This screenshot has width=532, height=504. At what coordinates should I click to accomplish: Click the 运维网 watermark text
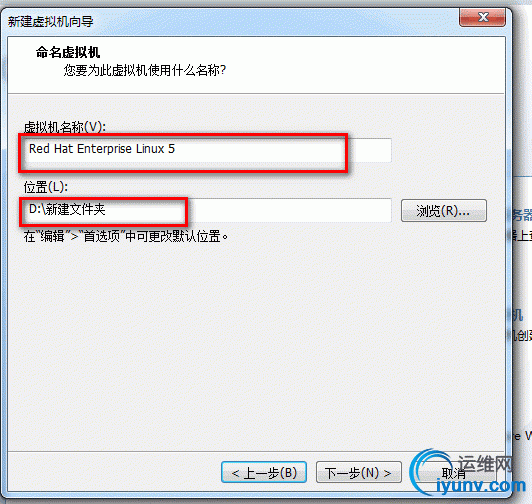point(485,463)
